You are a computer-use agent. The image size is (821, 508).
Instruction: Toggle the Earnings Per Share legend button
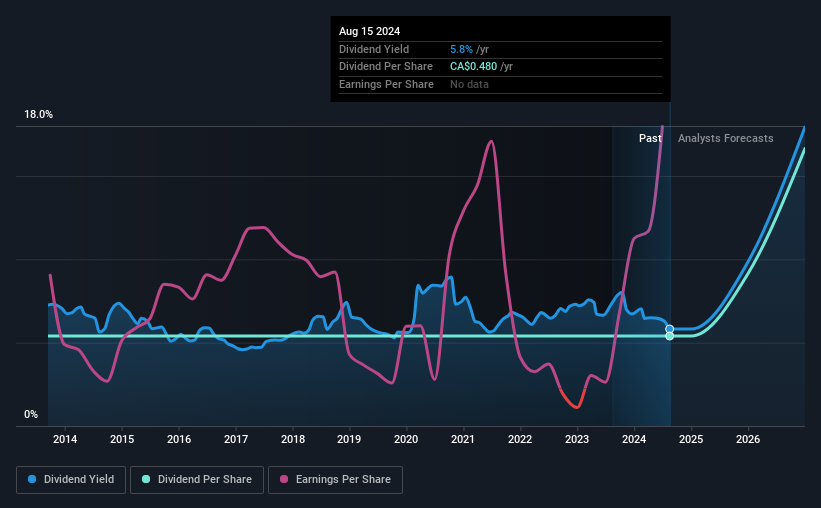pyautogui.click(x=335, y=480)
